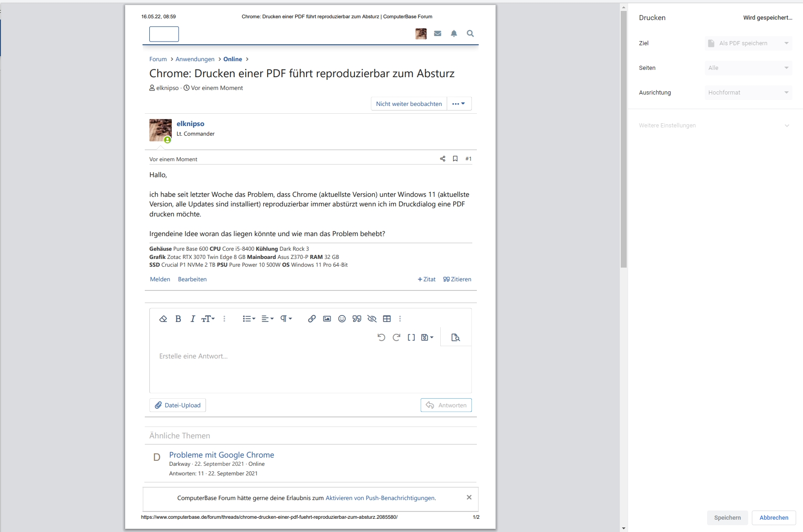Open Online breadcrumb link
The height and width of the screenshot is (532, 803).
point(232,59)
